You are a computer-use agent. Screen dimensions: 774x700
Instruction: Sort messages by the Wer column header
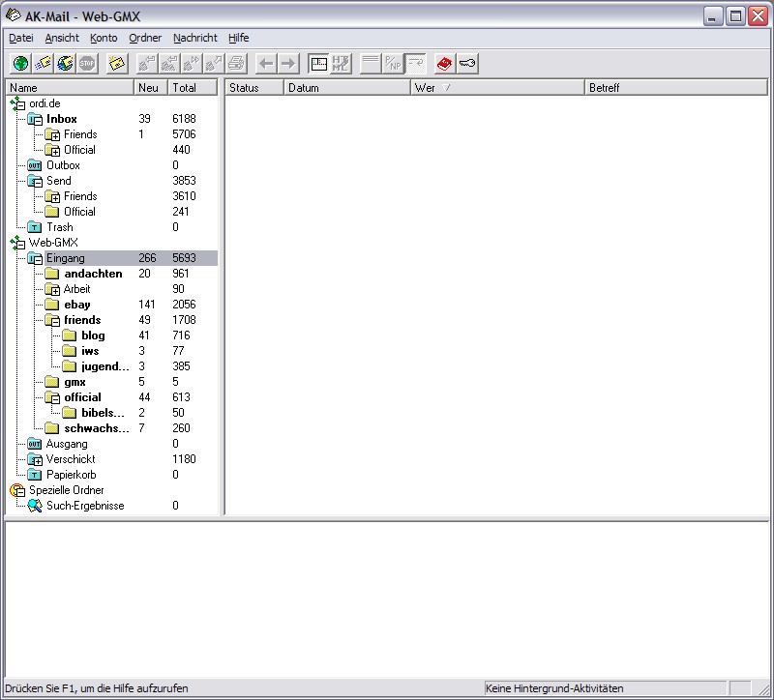497,88
